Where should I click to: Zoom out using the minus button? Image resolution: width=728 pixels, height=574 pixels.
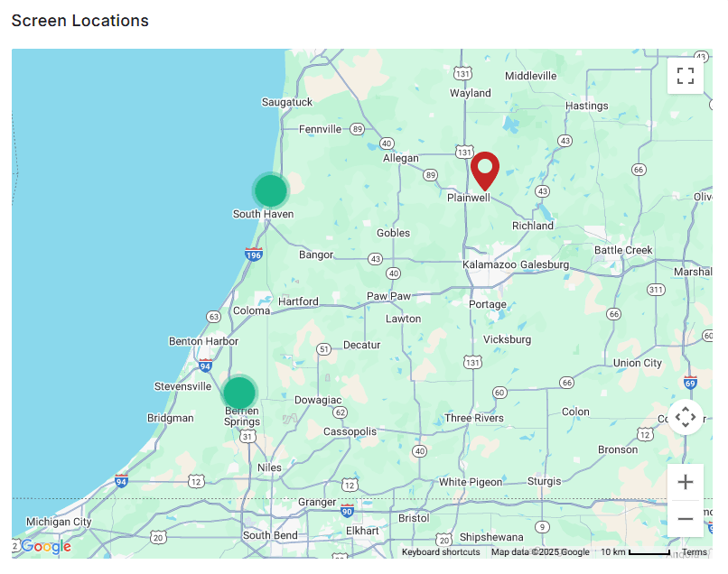(686, 519)
